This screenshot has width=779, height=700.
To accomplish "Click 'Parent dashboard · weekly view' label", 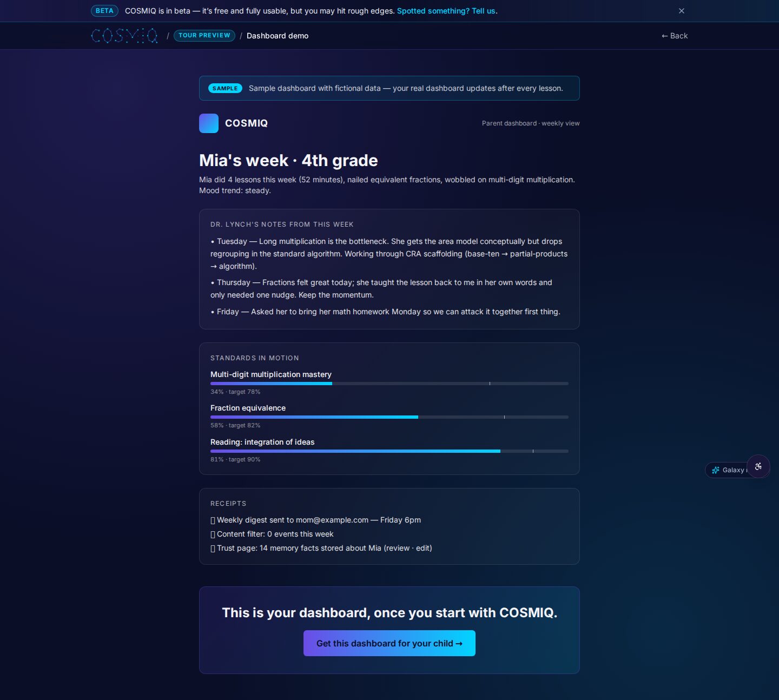I will point(531,123).
